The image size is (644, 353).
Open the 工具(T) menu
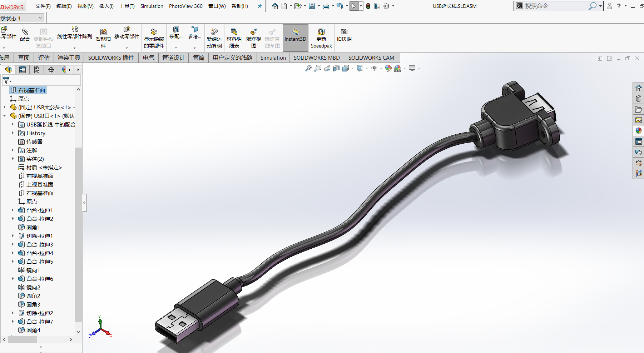click(x=127, y=6)
